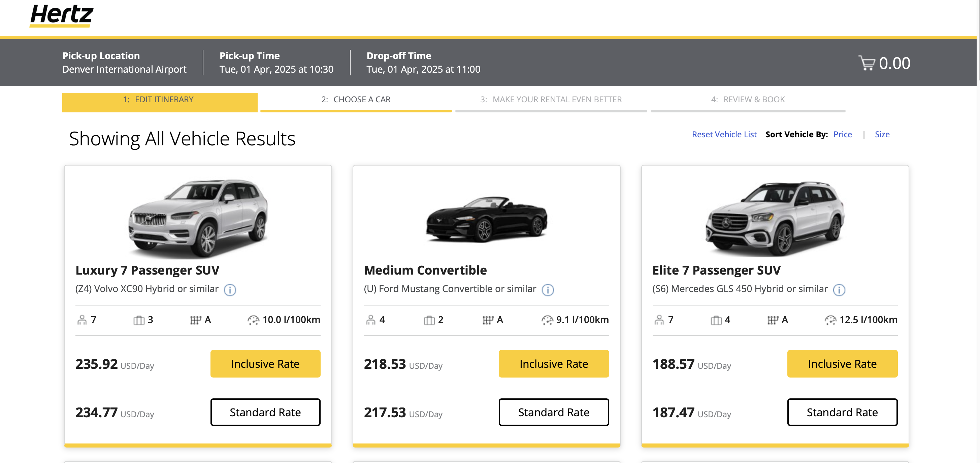
Task: Click fuel gauge icon on Luxury 7 Passenger SUV
Action: 253,320
